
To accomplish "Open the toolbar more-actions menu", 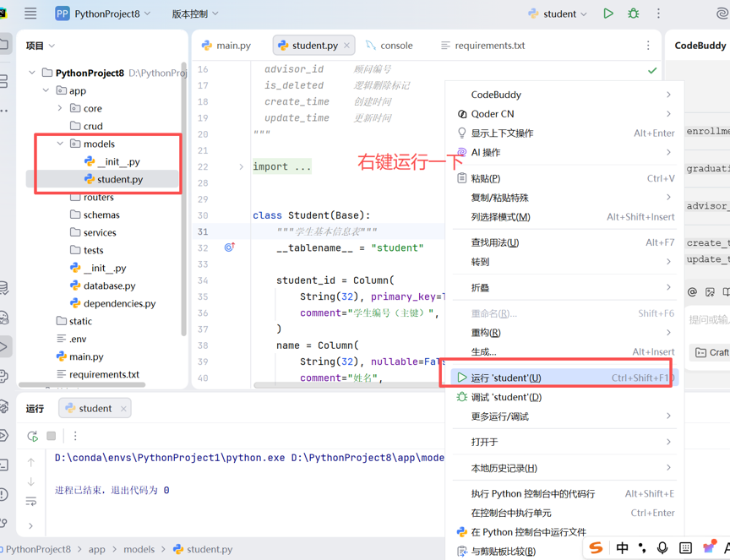I will [658, 14].
